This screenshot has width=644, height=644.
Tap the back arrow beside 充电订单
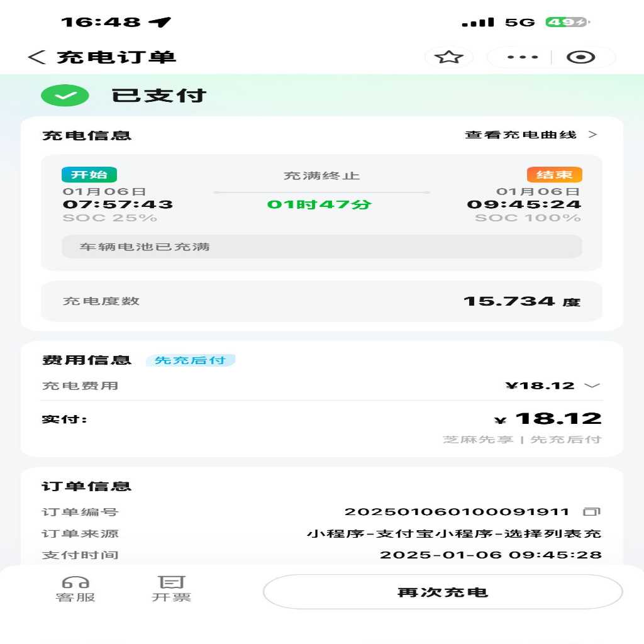(x=36, y=57)
